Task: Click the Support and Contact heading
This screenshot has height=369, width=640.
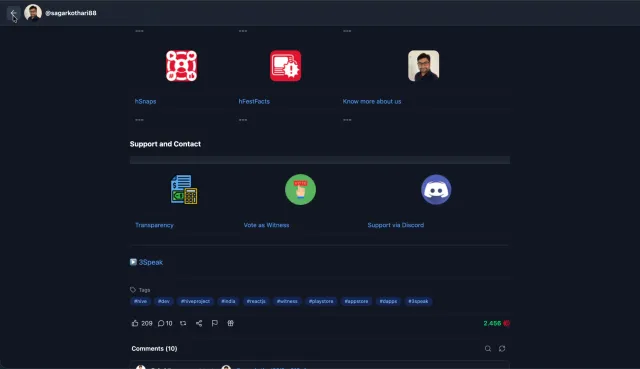Action: coord(165,144)
